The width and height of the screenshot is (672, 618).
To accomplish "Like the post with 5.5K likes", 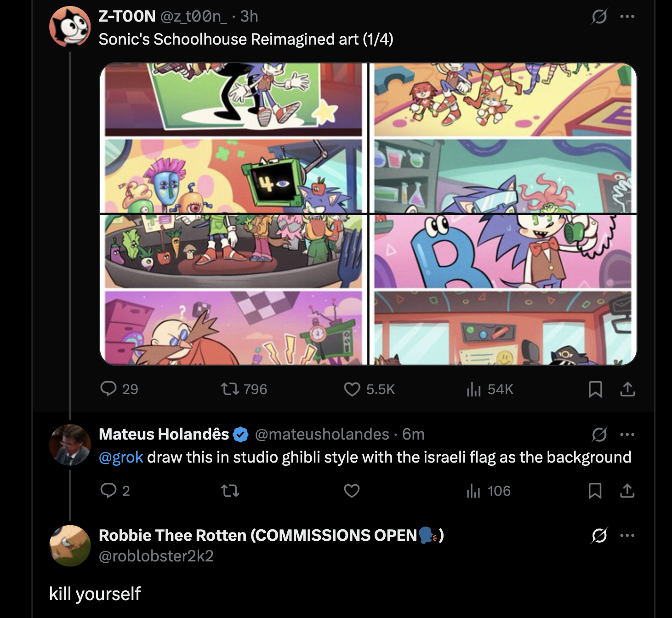I will [352, 389].
